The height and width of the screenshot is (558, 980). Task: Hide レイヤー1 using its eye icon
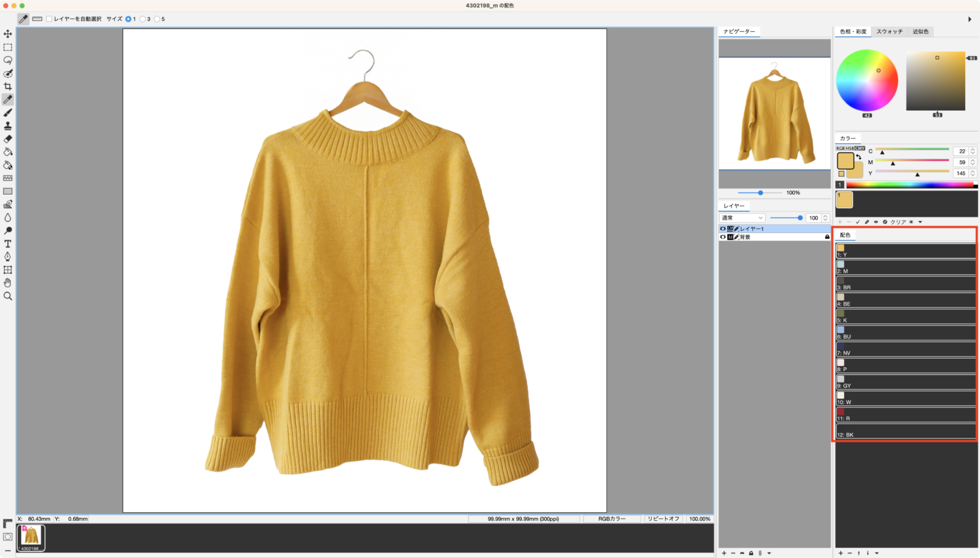click(x=722, y=229)
